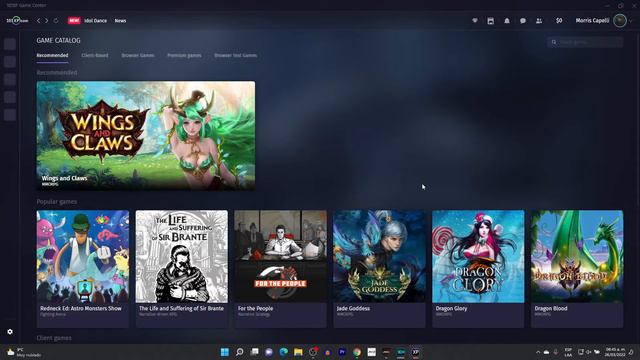Show hidden system tray icons
The height and width of the screenshot is (360, 640).
pos(538,352)
